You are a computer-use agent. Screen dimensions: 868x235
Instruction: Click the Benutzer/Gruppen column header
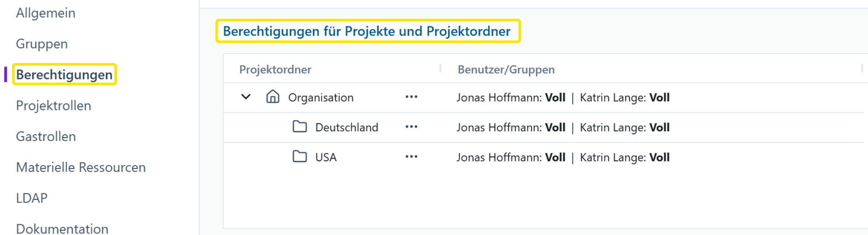coord(506,69)
